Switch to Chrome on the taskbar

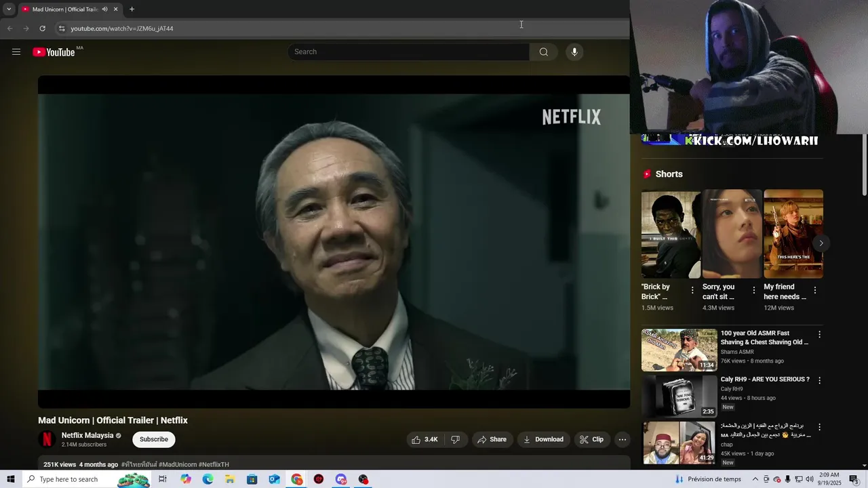(x=297, y=479)
